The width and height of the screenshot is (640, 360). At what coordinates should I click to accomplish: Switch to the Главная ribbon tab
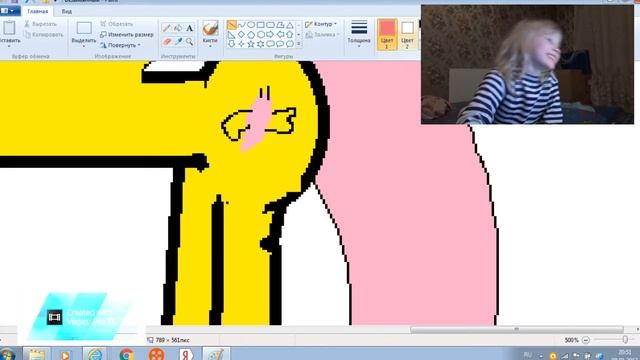(38, 11)
